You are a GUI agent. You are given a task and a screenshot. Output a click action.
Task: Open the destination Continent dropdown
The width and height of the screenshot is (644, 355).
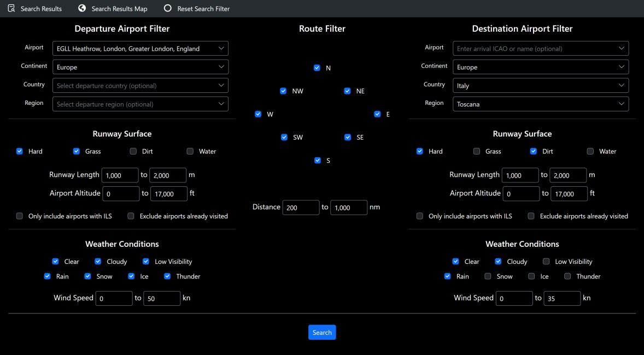(540, 67)
